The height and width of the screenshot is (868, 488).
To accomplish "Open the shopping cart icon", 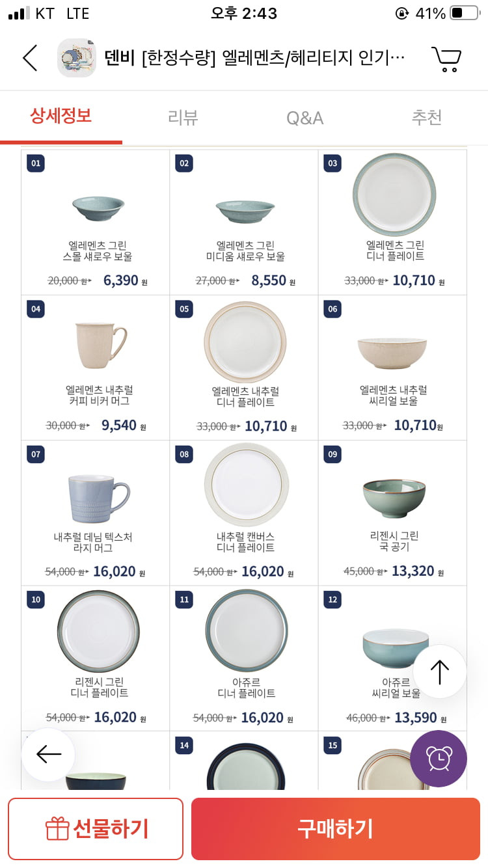I will coord(446,59).
